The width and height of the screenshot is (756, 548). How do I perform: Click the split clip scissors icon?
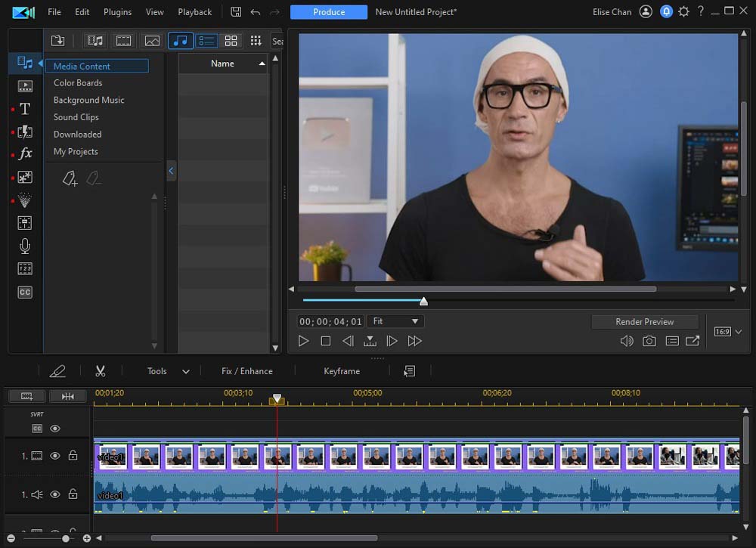pos(100,371)
